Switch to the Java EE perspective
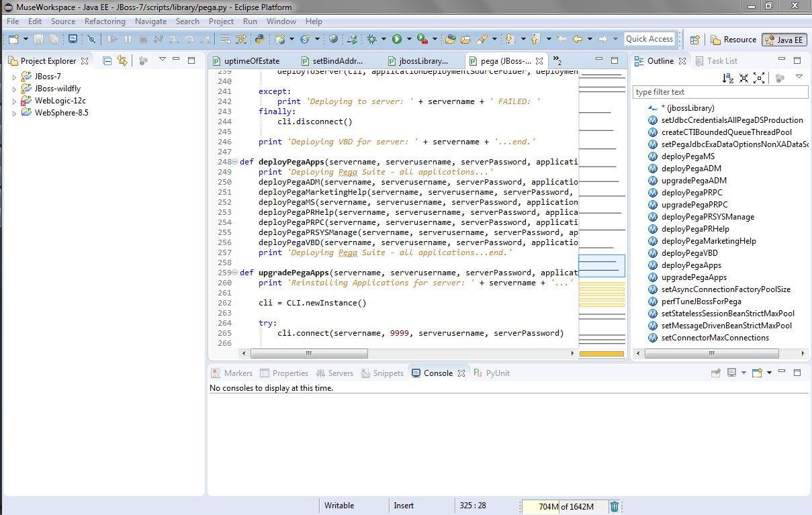 point(784,39)
